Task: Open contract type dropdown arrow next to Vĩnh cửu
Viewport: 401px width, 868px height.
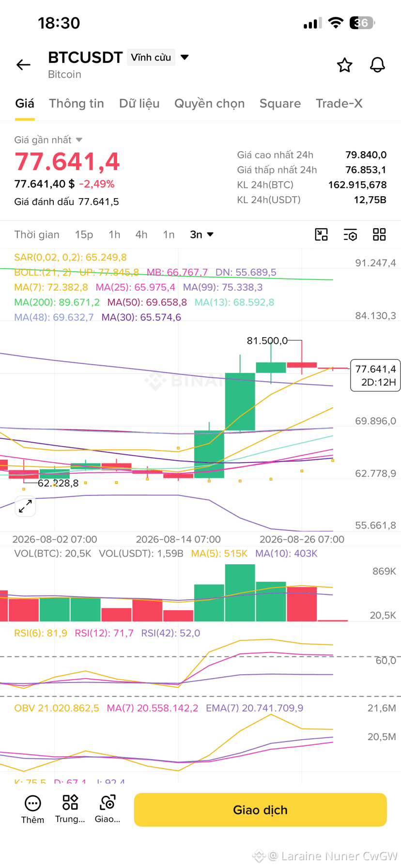Action: [x=185, y=57]
